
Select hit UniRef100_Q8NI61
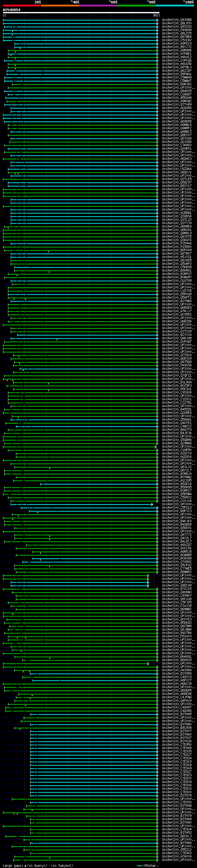tap(176, 230)
